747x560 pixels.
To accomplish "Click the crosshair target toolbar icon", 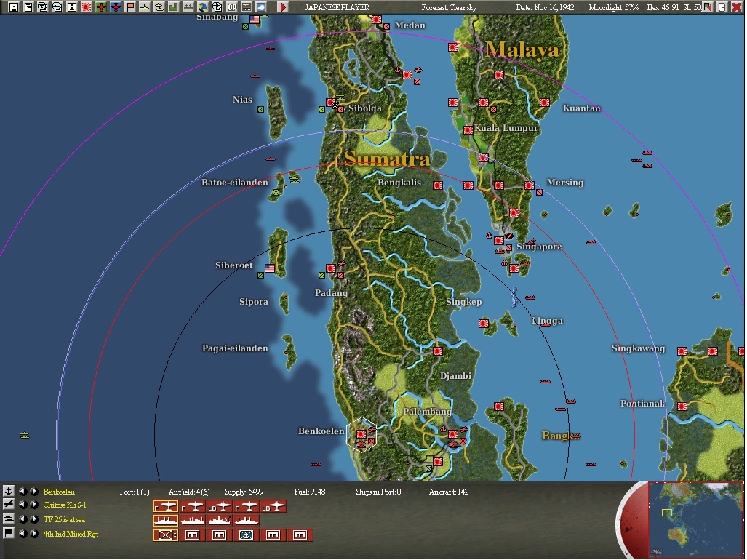I will pos(217,7).
